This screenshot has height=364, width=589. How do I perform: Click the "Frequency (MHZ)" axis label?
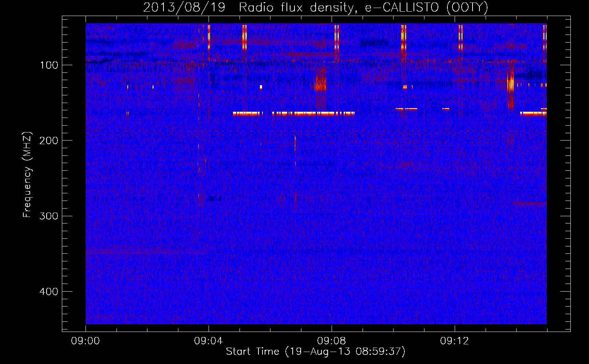tap(27, 175)
